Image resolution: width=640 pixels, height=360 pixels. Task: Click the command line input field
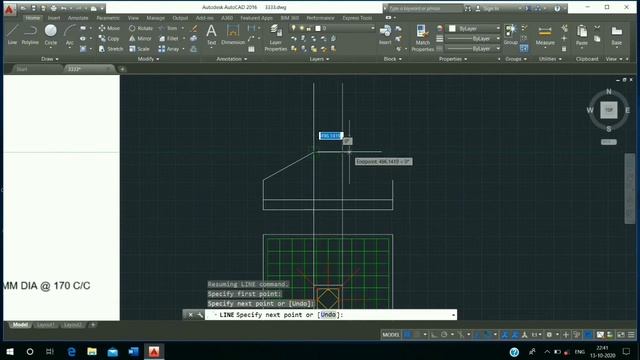331,315
